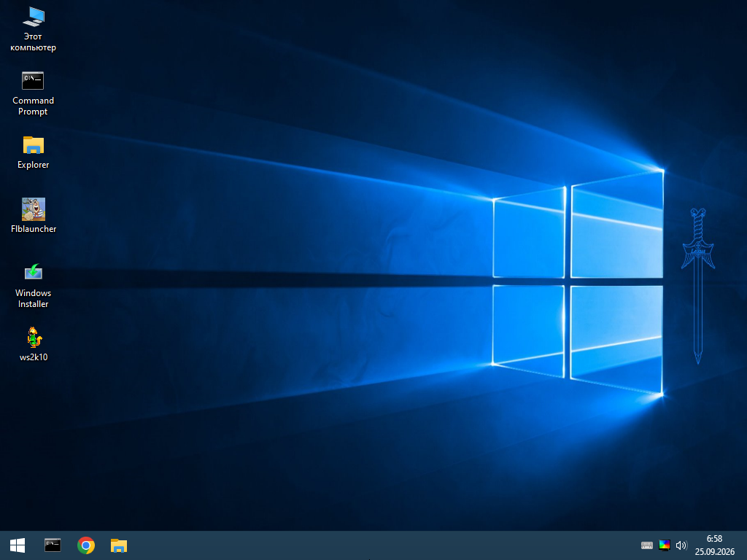The width and height of the screenshot is (747, 560).
Task: Click the ws2k10 label text
Action: [34, 357]
